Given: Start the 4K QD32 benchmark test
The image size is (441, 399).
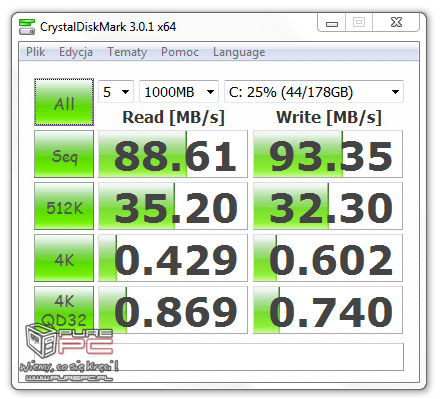Looking at the screenshot, I should click(x=64, y=310).
